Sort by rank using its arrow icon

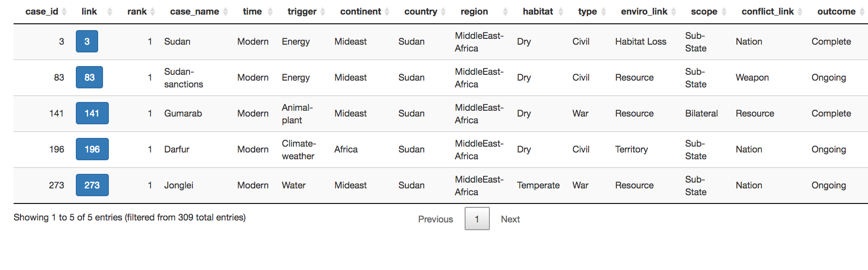point(153,12)
